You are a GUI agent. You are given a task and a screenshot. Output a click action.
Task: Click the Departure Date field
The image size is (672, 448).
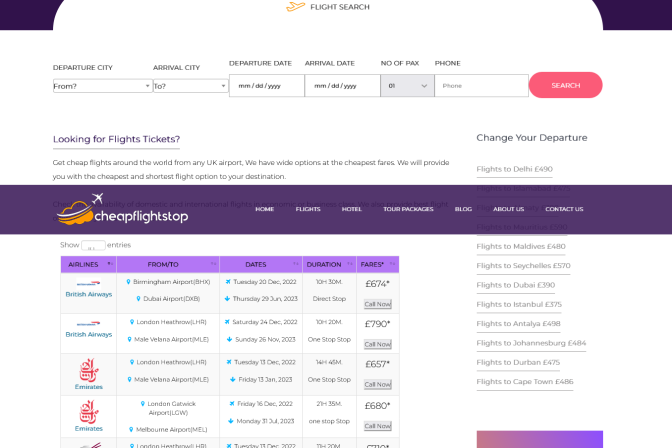pyautogui.click(x=267, y=86)
